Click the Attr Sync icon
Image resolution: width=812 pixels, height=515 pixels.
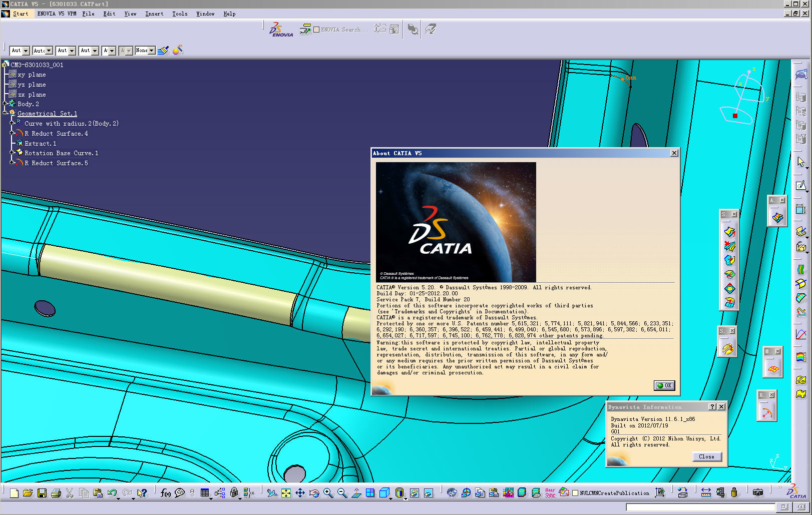[550, 493]
